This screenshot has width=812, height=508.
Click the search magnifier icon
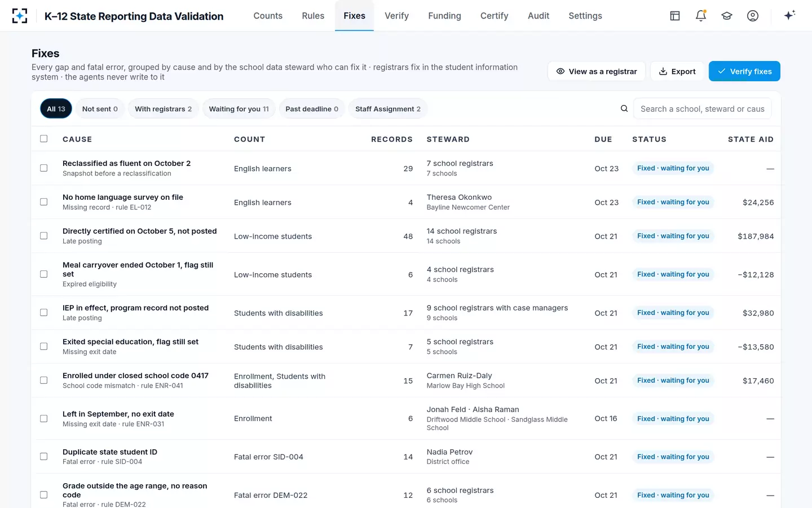click(x=624, y=108)
